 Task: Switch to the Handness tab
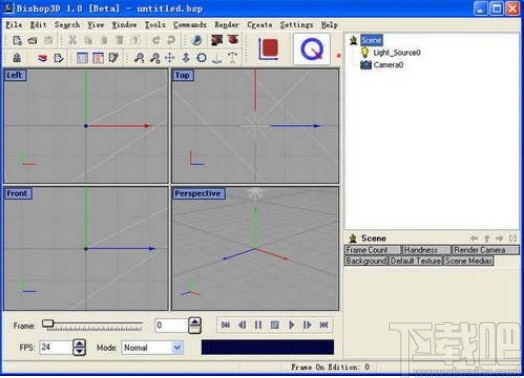pyautogui.click(x=426, y=250)
